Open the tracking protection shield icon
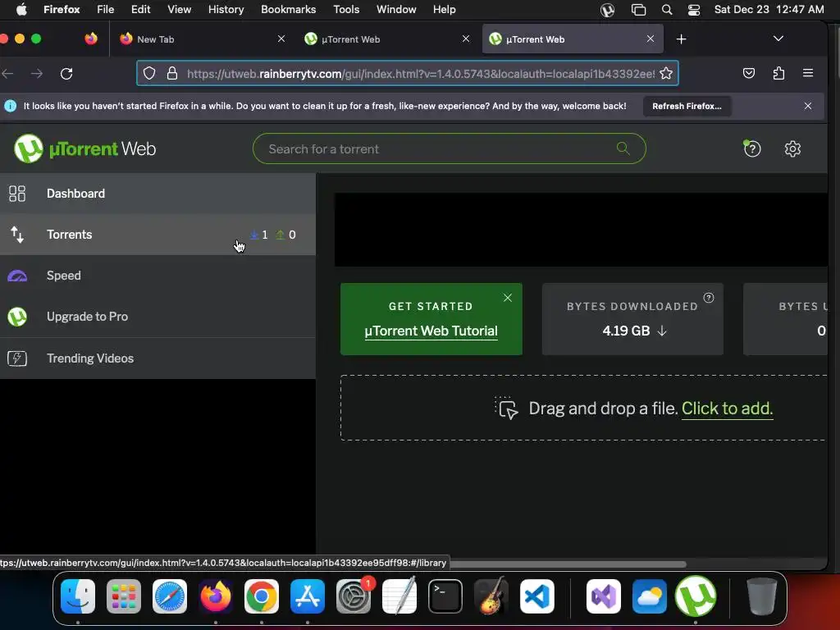The height and width of the screenshot is (630, 840). click(x=149, y=73)
